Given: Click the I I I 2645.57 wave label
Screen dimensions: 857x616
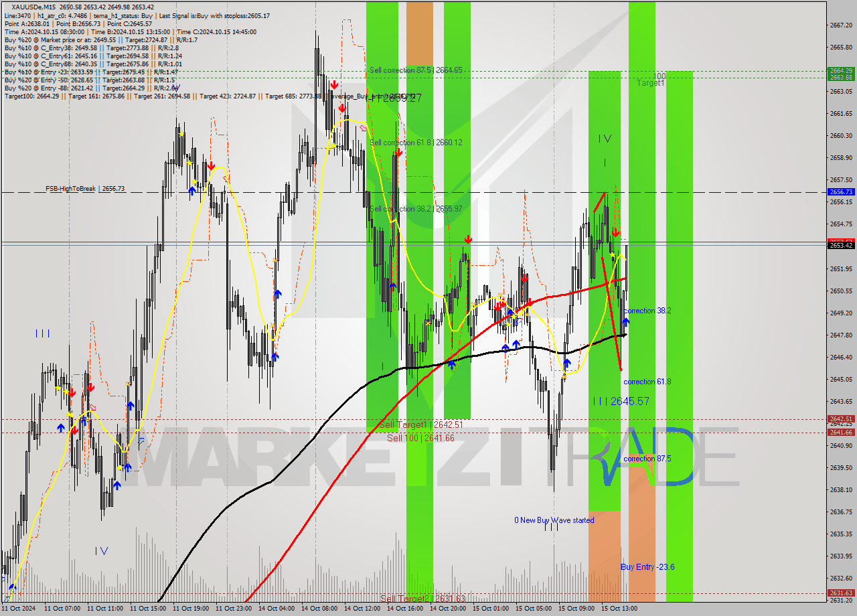Looking at the screenshot, I should [x=621, y=401].
